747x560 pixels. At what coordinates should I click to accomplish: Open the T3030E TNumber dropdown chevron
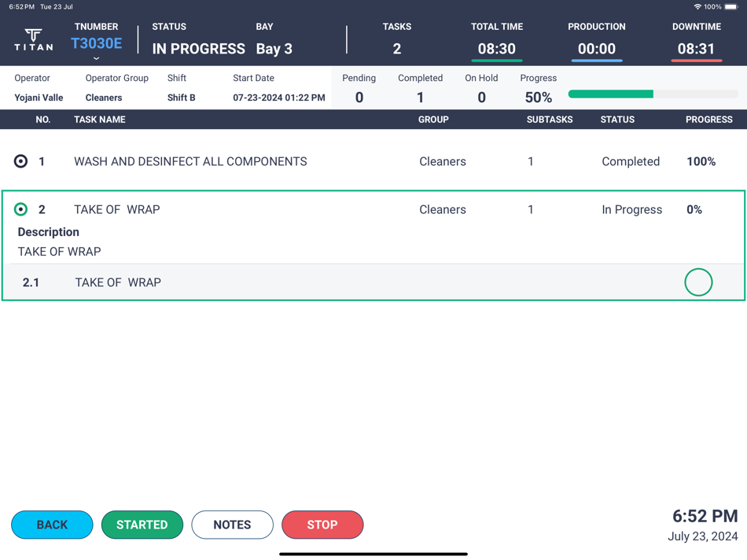(96, 58)
